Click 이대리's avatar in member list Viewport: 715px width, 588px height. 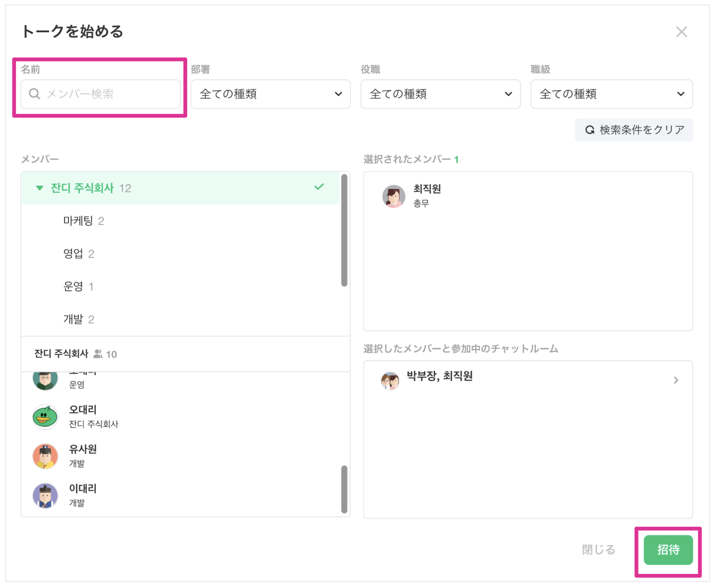45,495
